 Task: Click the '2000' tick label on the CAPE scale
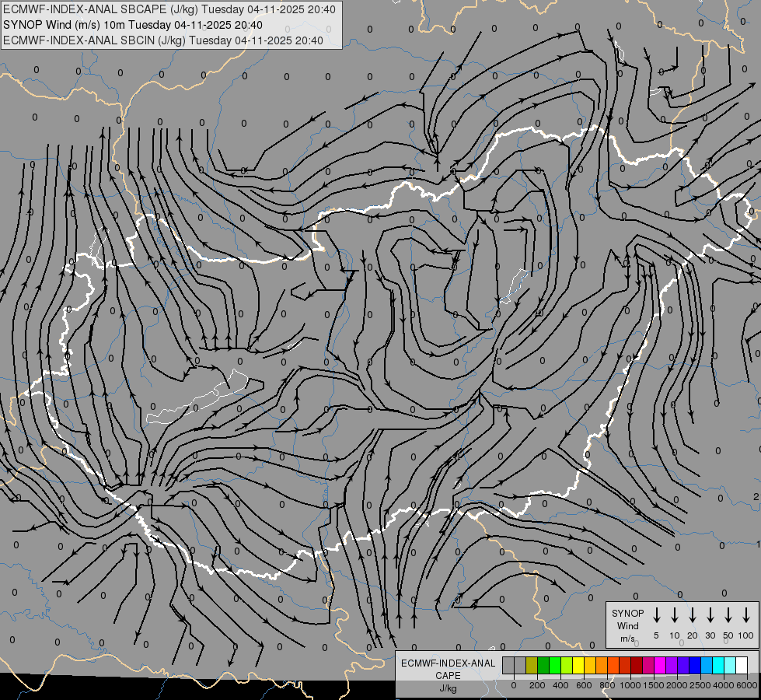pos(677,685)
